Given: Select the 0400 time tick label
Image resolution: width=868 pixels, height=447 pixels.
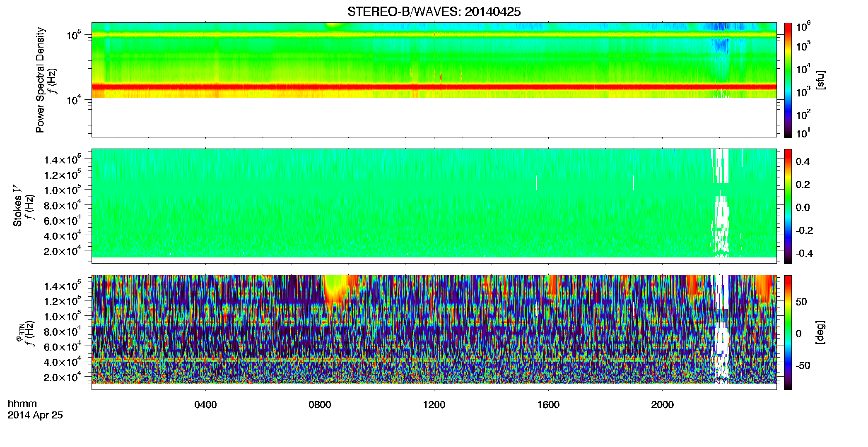Looking at the screenshot, I should 205,405.
